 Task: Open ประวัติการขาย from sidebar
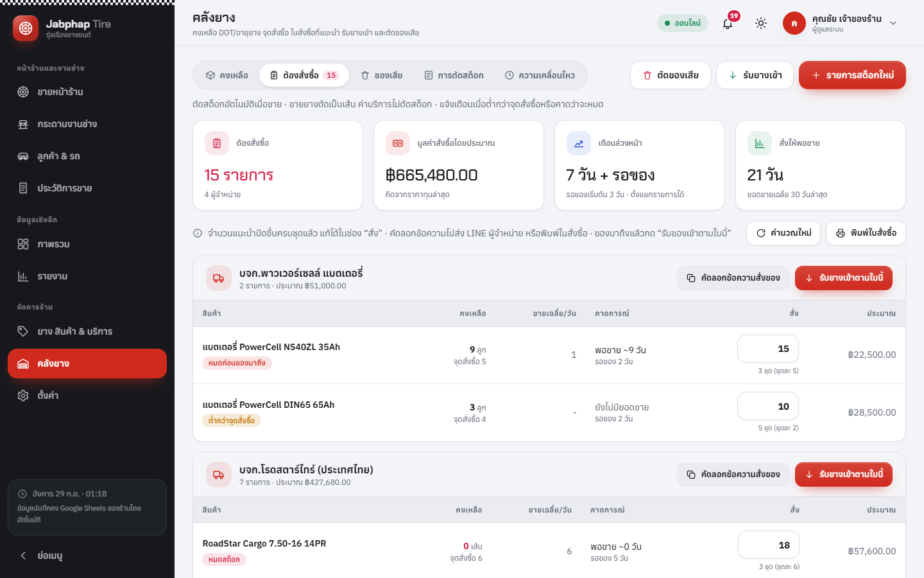(87, 188)
